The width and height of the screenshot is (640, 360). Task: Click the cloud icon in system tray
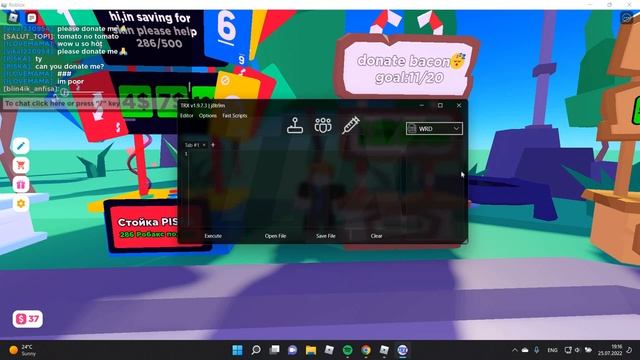click(525, 350)
